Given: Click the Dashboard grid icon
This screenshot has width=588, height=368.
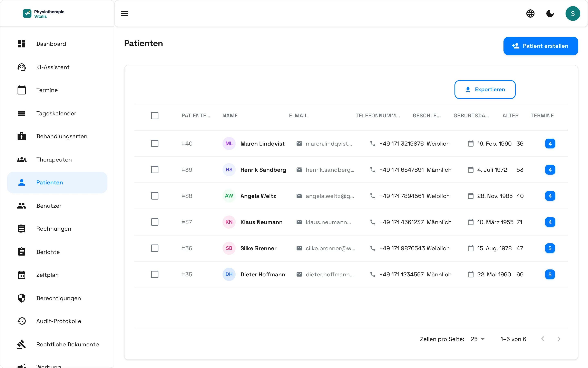Looking at the screenshot, I should [22, 44].
